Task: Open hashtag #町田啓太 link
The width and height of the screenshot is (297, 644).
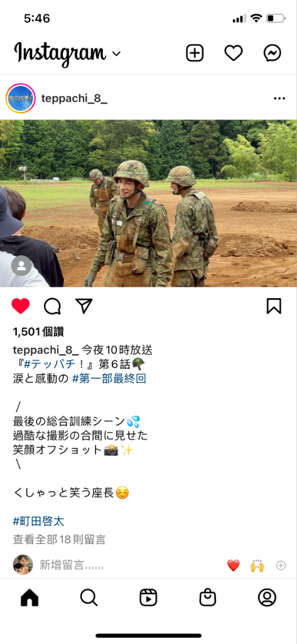Action: pos(38,521)
